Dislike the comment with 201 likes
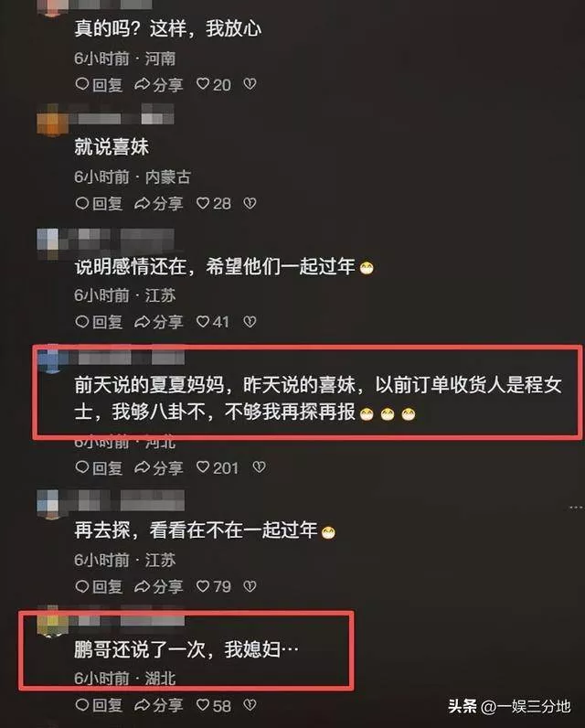 (260, 467)
